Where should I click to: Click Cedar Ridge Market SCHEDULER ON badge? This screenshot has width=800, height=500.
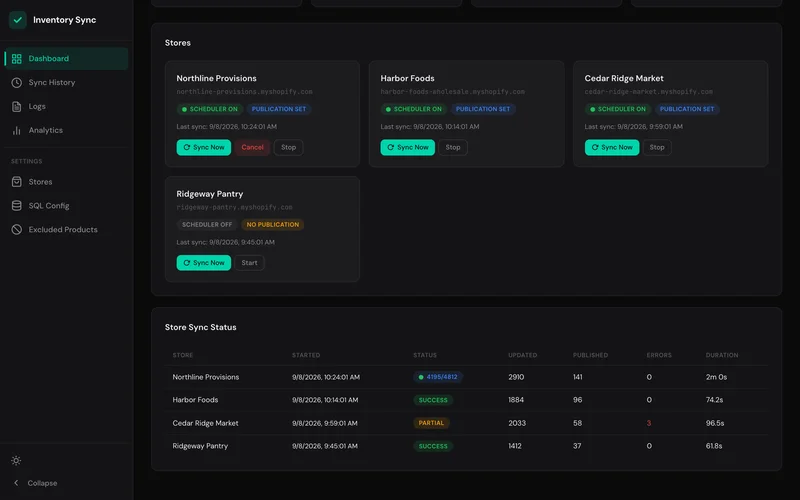click(618, 109)
